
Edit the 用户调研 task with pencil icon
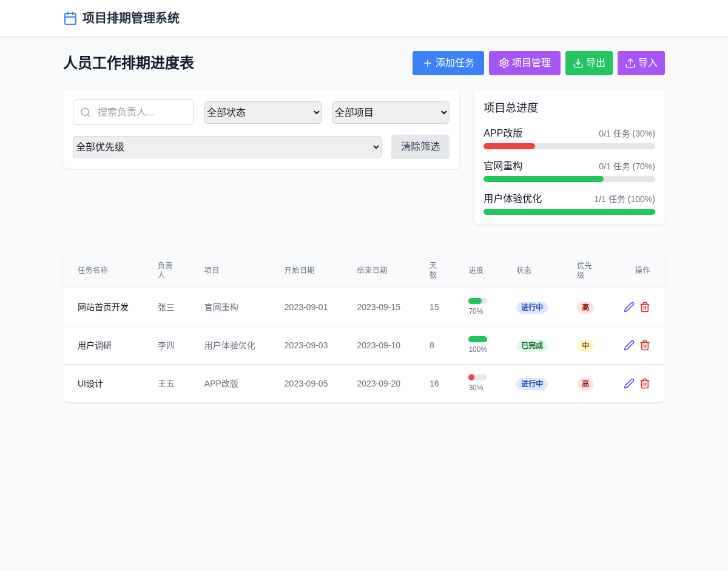[629, 345]
